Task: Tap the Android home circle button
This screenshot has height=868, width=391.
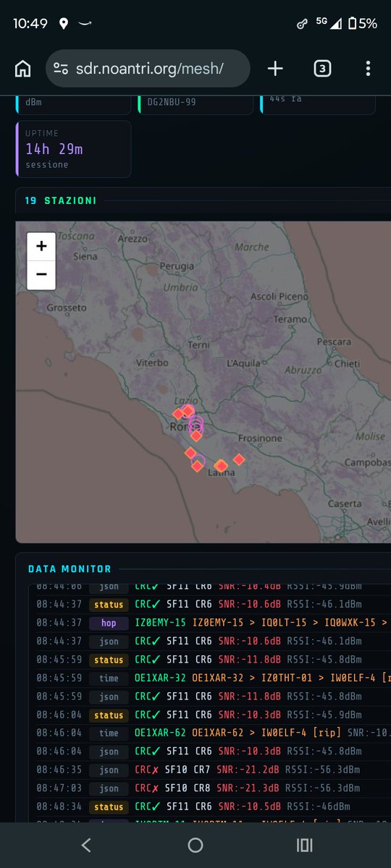Action: [195, 845]
